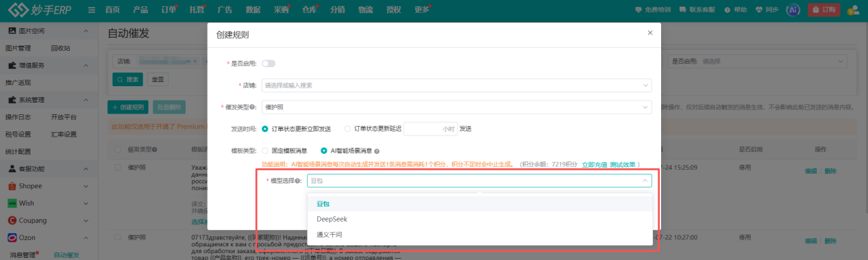The image size is (868, 260).
Task: Collapse the 图片空间 sidebar section
Action: 85,31
